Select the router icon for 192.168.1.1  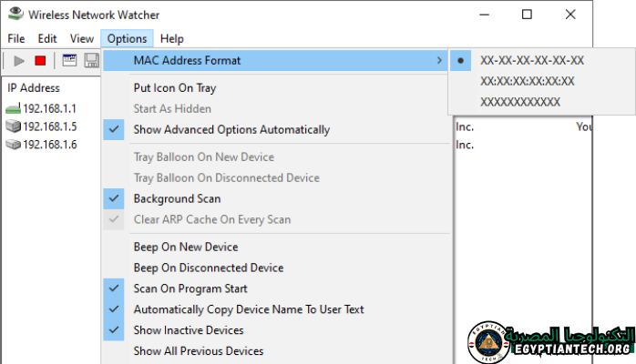click(x=14, y=109)
